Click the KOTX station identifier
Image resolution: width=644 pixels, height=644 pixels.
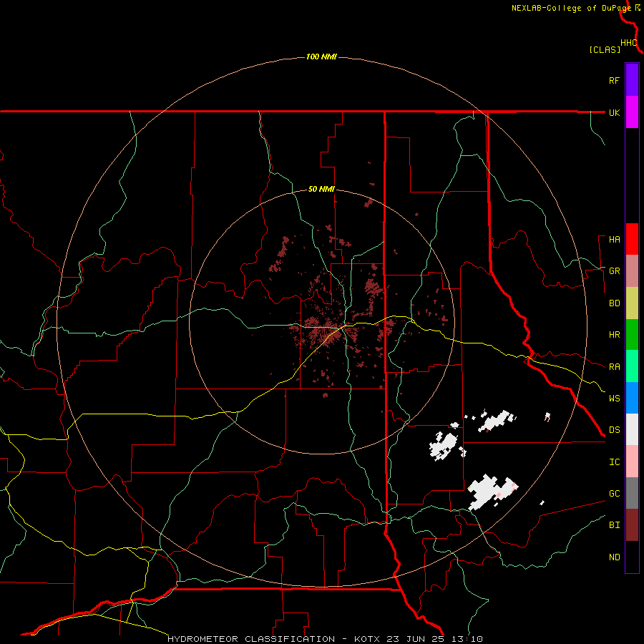coord(367,639)
